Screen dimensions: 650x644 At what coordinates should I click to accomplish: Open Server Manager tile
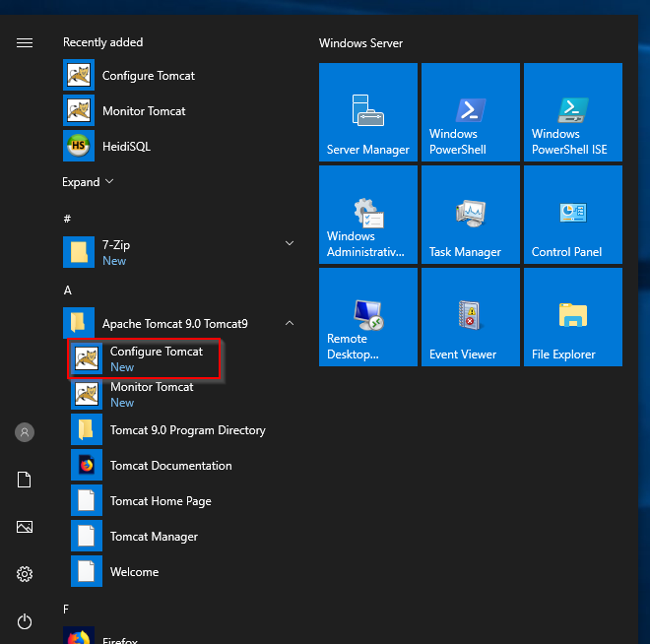(x=368, y=112)
